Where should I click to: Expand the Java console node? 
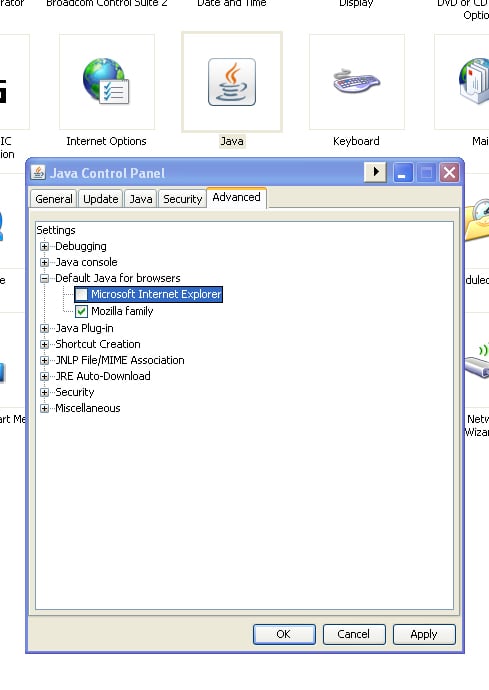44,262
